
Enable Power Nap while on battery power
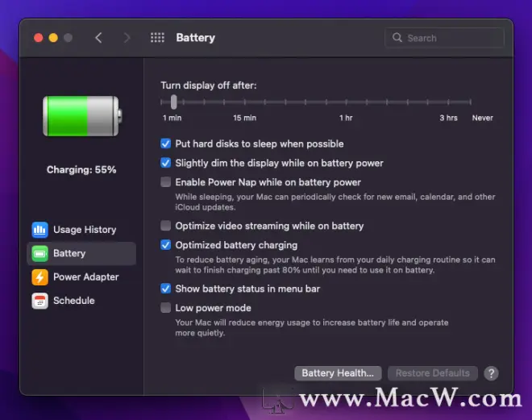165,182
